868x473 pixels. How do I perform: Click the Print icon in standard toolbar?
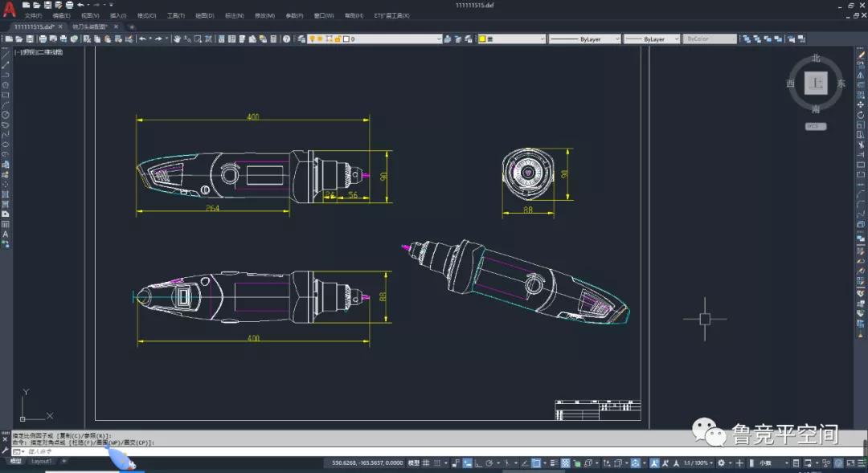(x=41, y=39)
